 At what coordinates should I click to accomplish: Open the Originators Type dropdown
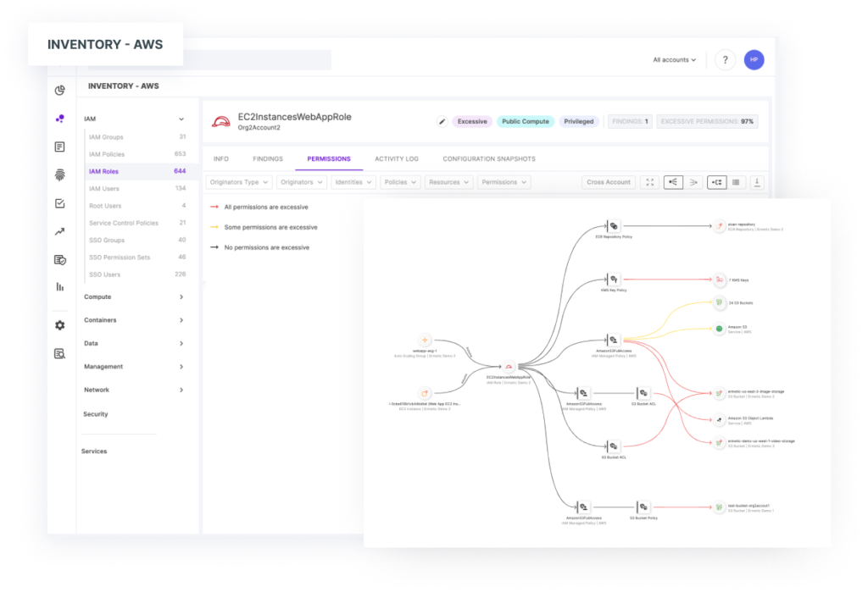point(238,182)
